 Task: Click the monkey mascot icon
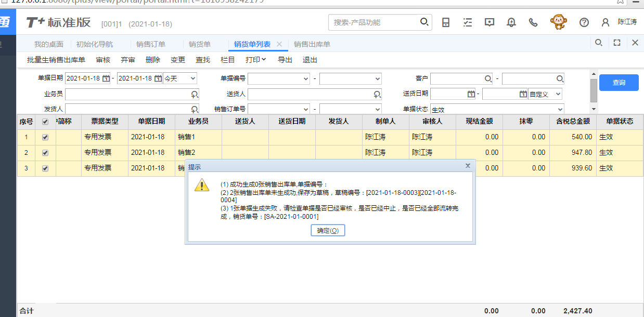pyautogui.click(x=558, y=22)
